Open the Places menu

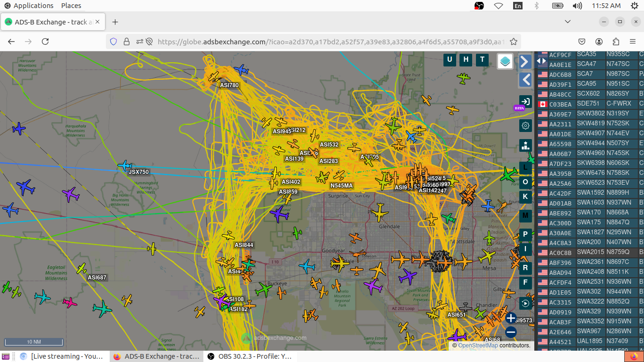pyautogui.click(x=71, y=6)
